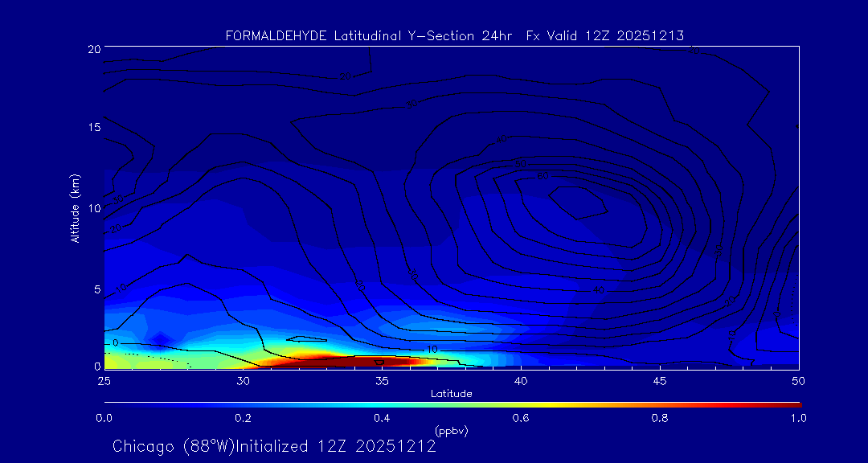This screenshot has width=868, height=463.
Task: Click the 0.8 label on the colorbar
Action: tap(660, 418)
